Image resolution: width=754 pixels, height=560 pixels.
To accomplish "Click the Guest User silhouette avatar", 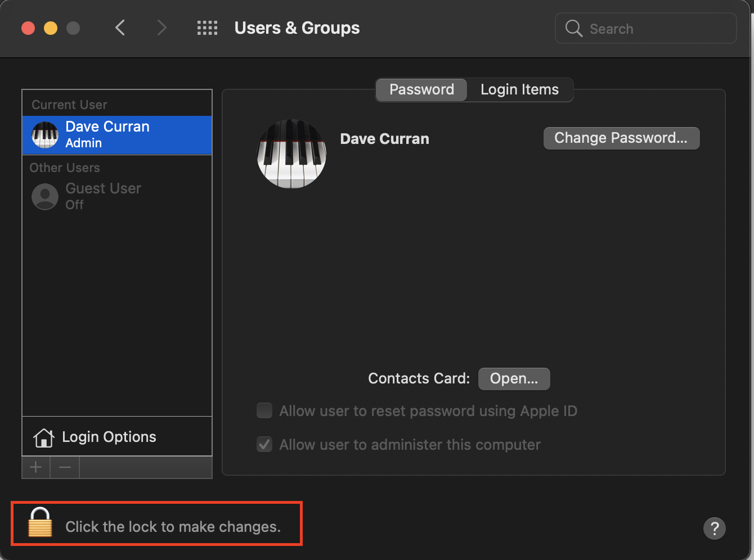I will point(45,197).
